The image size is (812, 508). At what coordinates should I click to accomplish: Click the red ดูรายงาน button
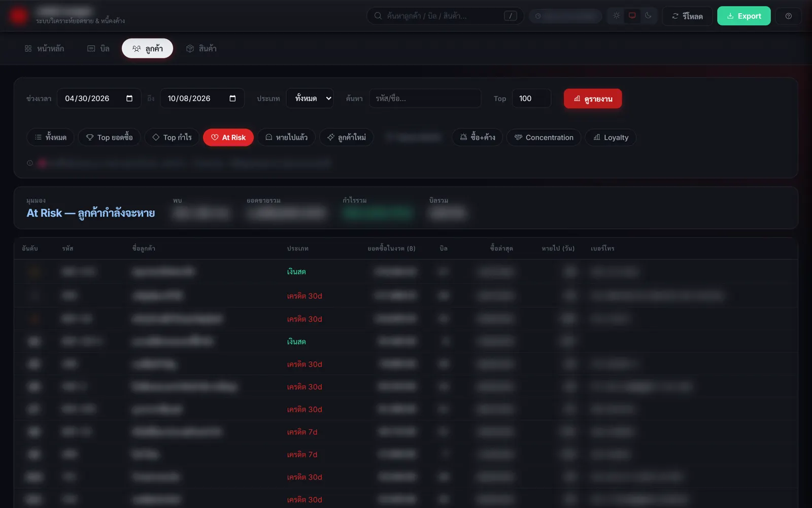[x=593, y=99]
